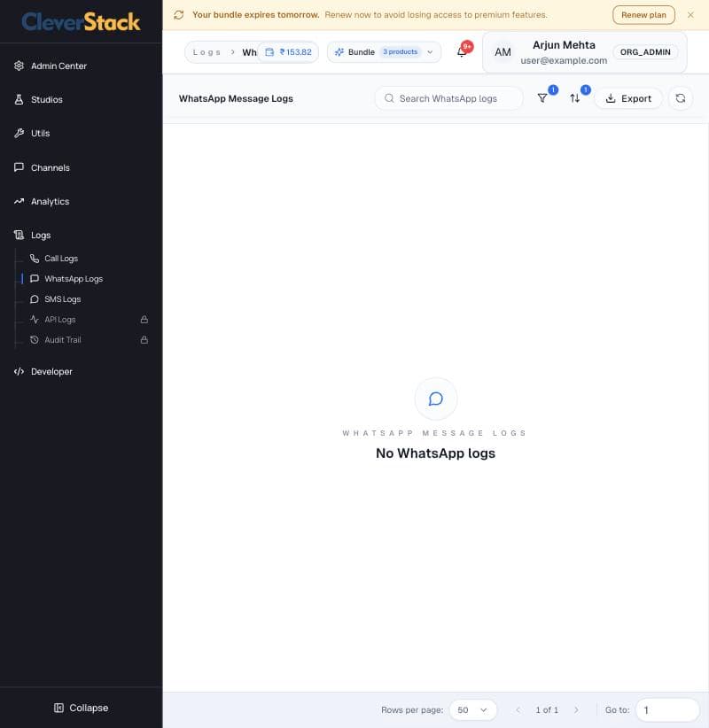Open the wallet balance ₹153.82 chip
Screen dimensions: 709x728
(288, 52)
